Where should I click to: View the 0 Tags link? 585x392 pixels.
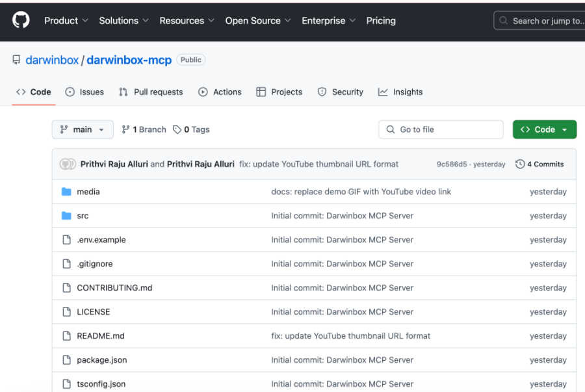click(x=191, y=129)
